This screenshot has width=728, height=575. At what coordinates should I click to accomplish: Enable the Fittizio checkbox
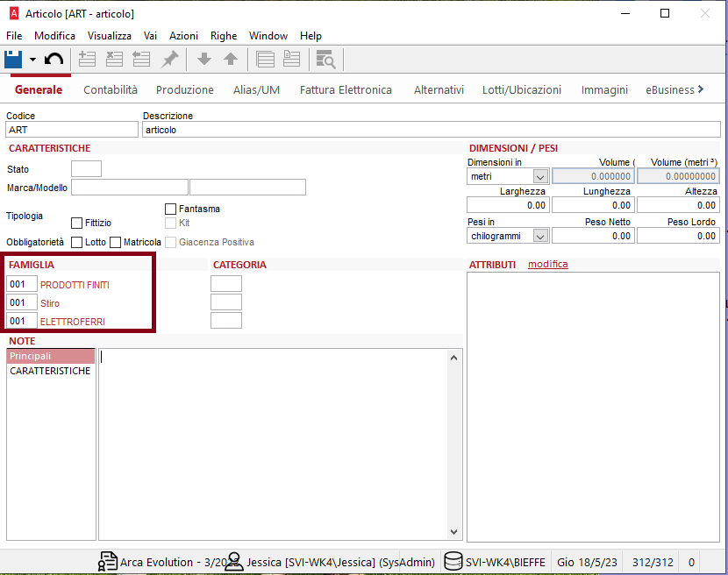77,224
